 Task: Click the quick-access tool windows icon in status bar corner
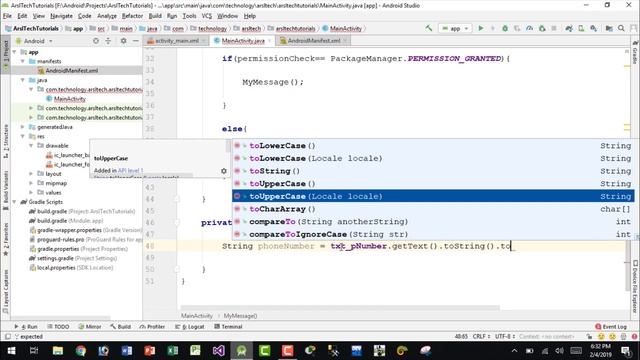tap(7, 336)
